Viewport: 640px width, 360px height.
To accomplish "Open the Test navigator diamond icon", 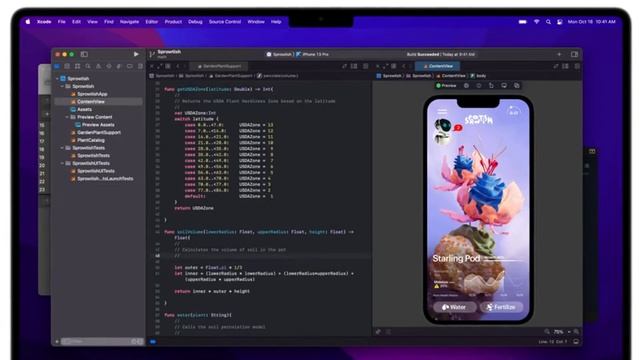I will (109, 66).
